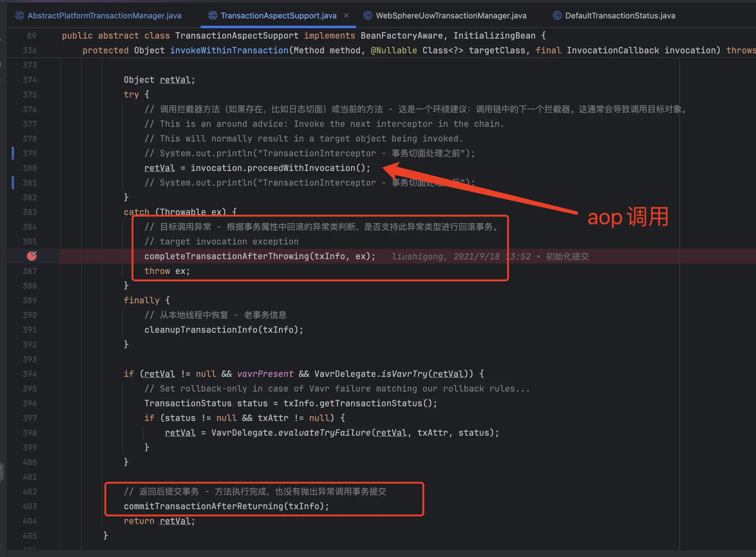Click line number 394 in the gutter
Screen dimensions: 756x557
(30, 374)
